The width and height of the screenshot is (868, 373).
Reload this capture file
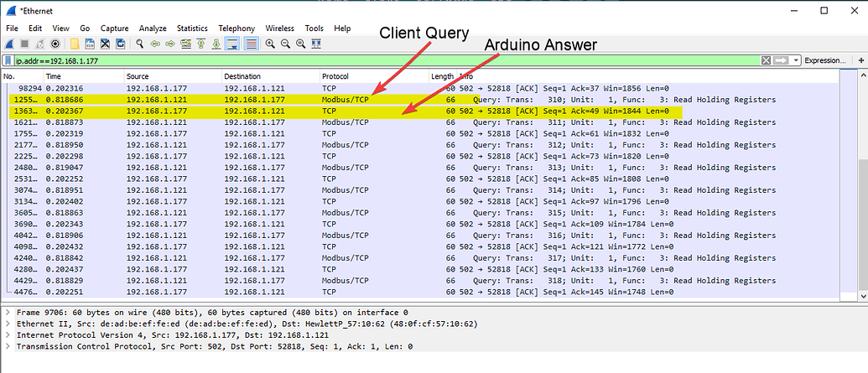(120, 44)
